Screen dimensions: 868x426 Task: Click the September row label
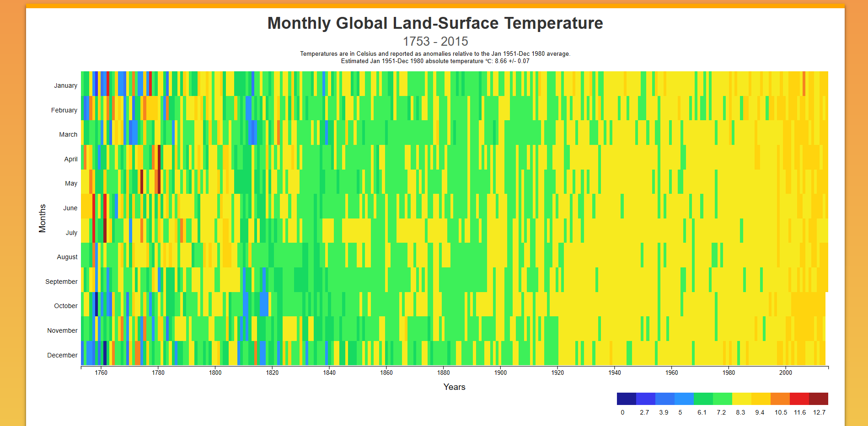click(61, 282)
